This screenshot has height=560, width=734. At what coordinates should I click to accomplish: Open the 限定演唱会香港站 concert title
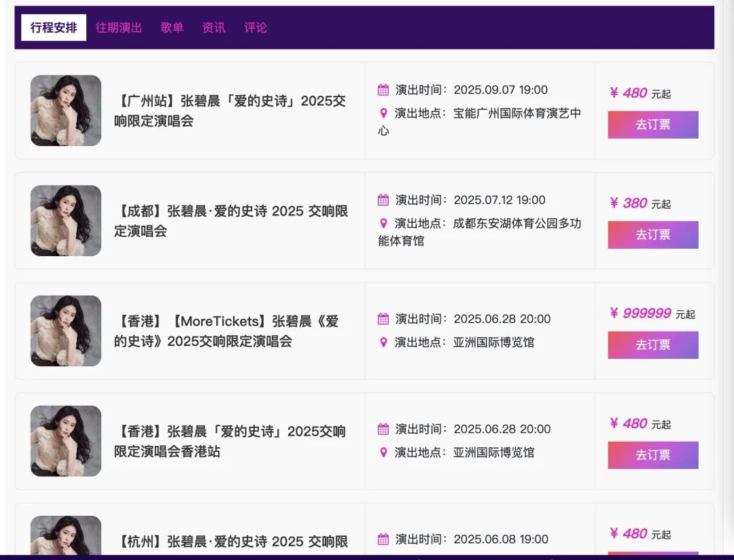[x=230, y=441]
